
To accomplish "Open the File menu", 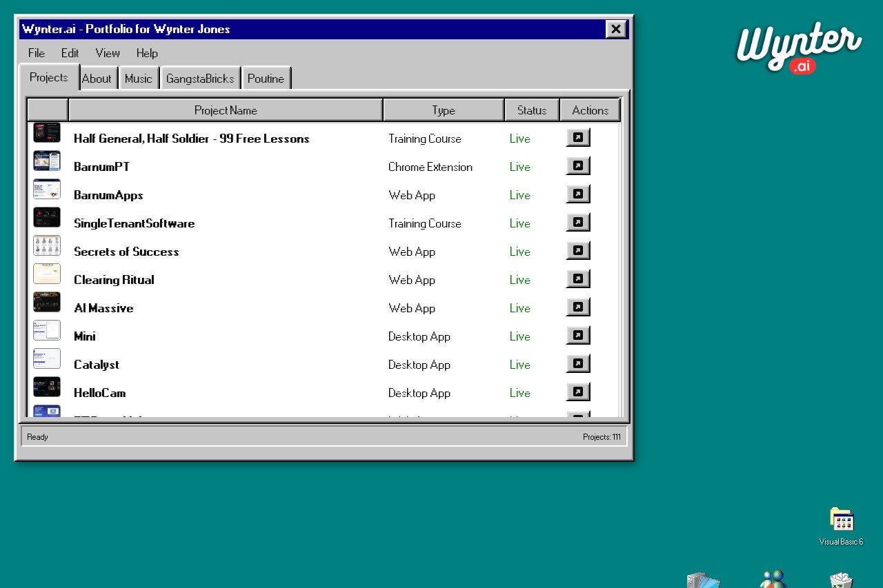I will point(37,53).
